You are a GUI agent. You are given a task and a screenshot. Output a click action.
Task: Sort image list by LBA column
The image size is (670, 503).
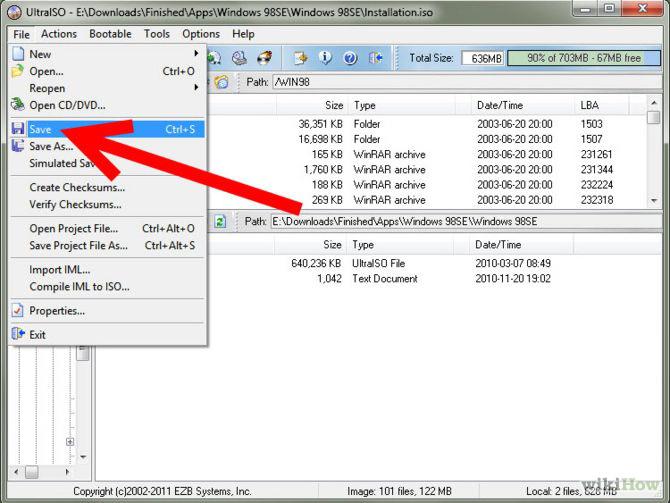(602, 105)
